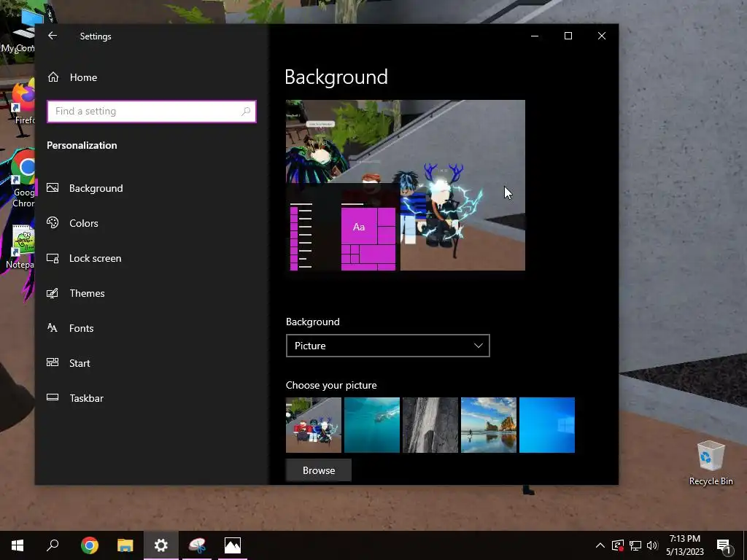Select the Google Chrome desktop shortcut
The image size is (747, 560).
23,179
